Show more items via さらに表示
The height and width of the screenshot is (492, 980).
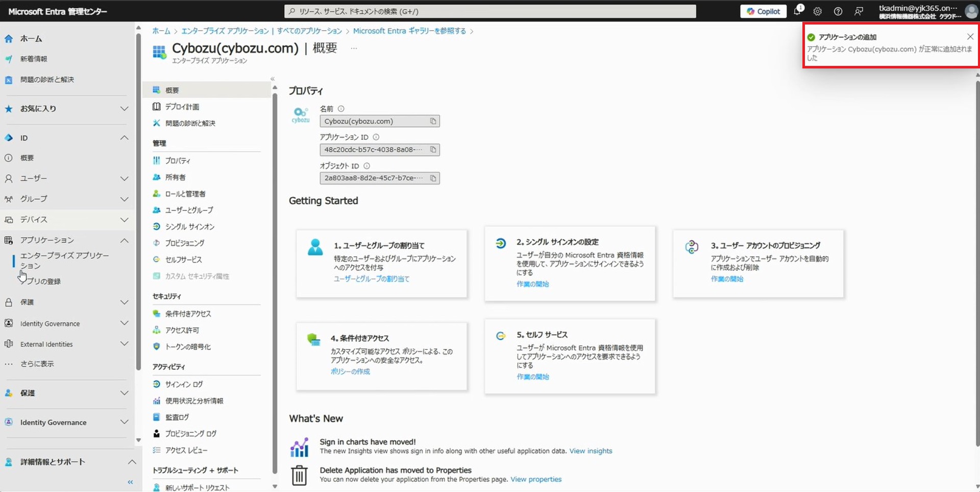(37, 364)
